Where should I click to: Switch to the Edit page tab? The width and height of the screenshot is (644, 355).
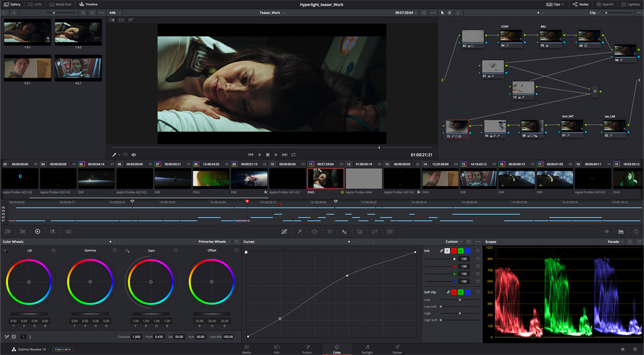coord(277,349)
